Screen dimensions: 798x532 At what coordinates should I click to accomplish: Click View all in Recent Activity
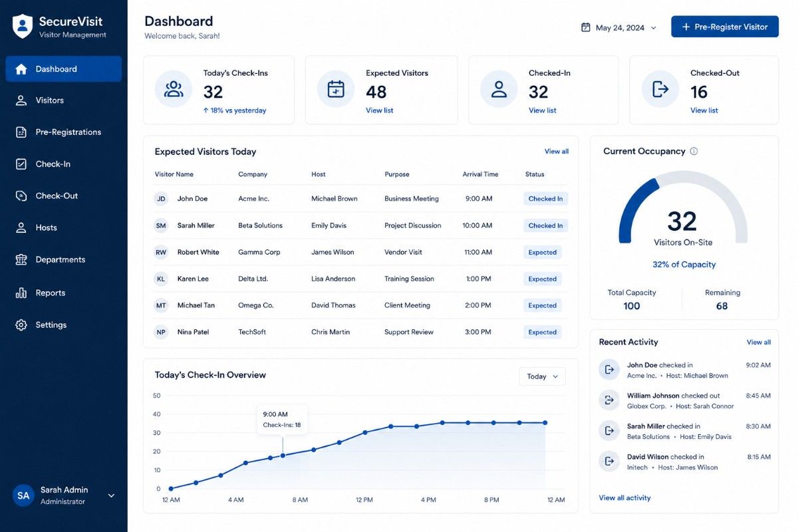click(759, 342)
